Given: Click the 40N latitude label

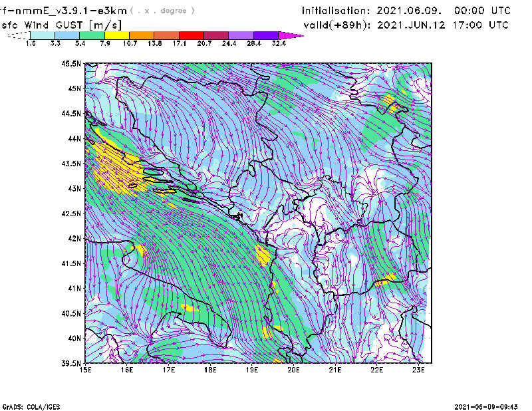Looking at the screenshot, I should pyautogui.click(x=74, y=339).
